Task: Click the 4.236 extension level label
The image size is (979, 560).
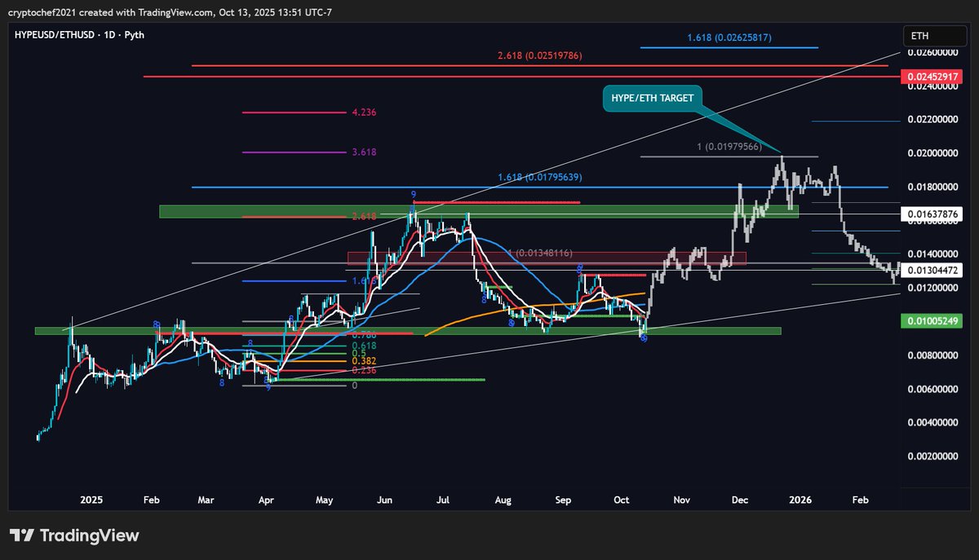Action: pos(365,112)
